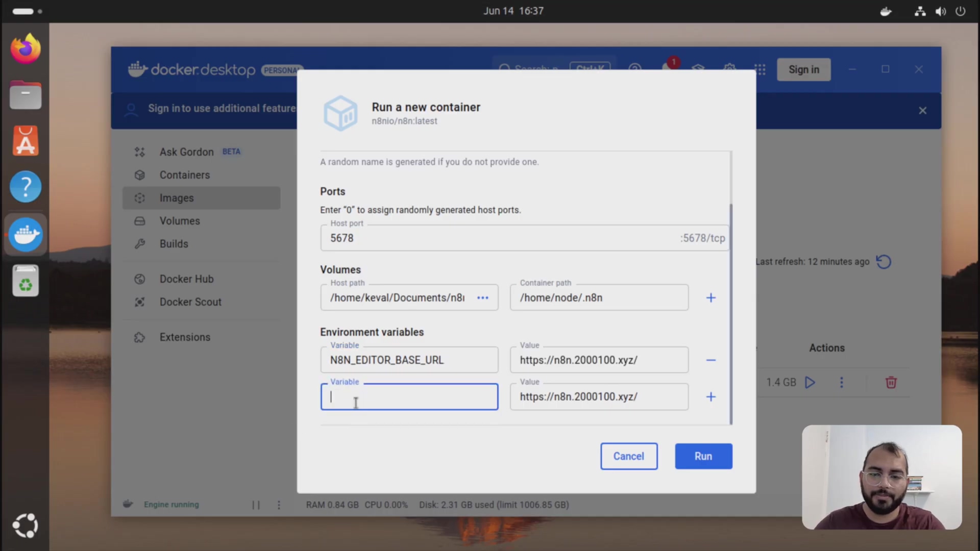Pause Docker engine icon
Viewport: 980px width, 551px height.
point(256,505)
